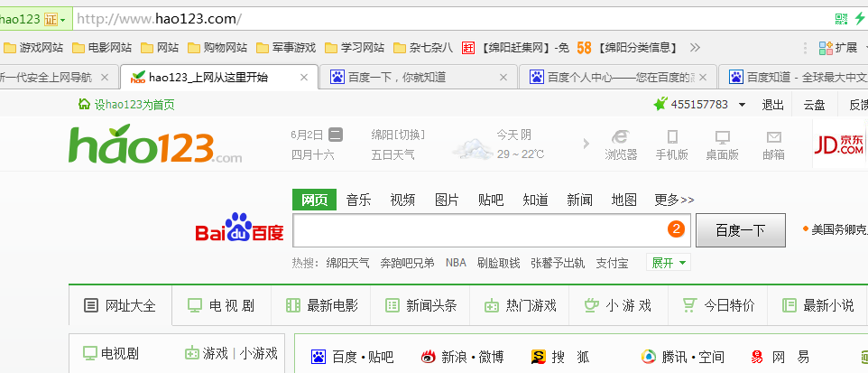
Task: Open 网易 site link
Action: pyautogui.click(x=780, y=357)
